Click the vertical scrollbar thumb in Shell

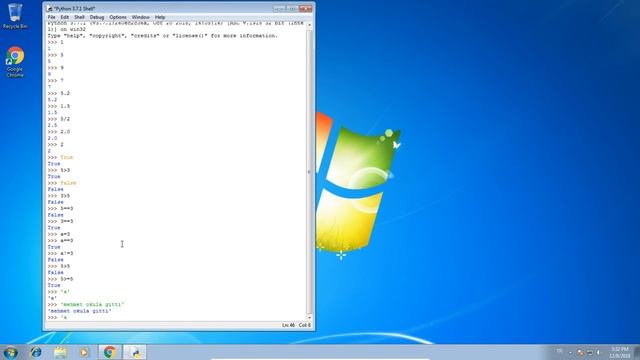coord(309,171)
